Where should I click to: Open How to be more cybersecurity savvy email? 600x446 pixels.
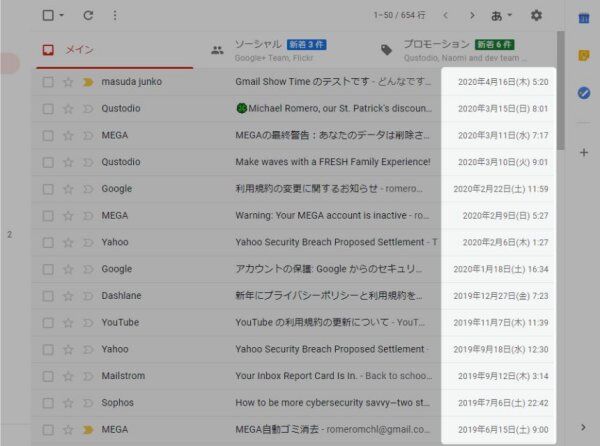(x=332, y=402)
